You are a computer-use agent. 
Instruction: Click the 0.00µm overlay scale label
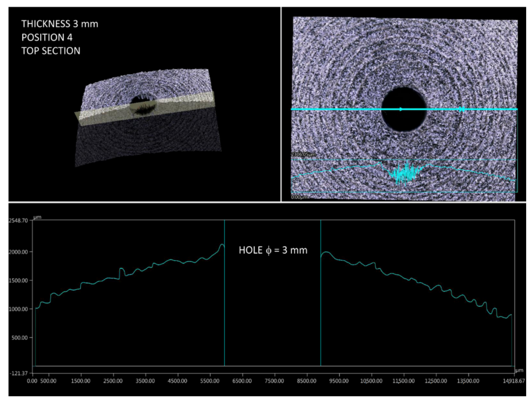300,197
